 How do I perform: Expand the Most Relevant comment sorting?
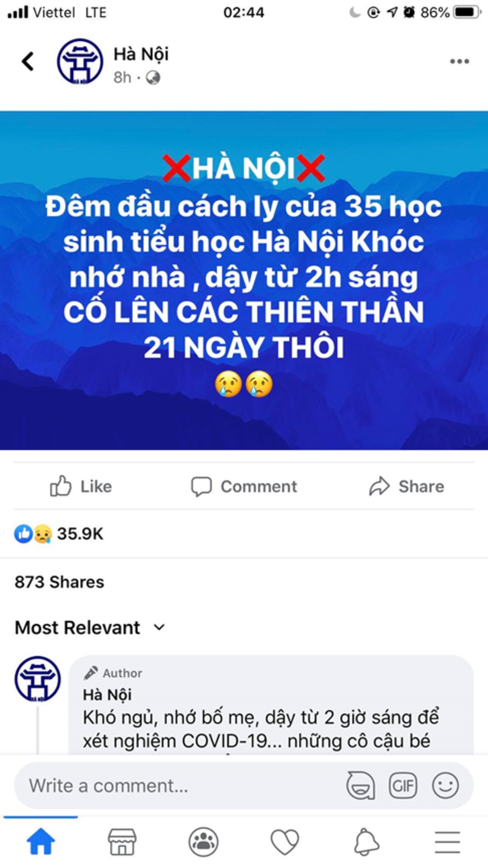(90, 627)
